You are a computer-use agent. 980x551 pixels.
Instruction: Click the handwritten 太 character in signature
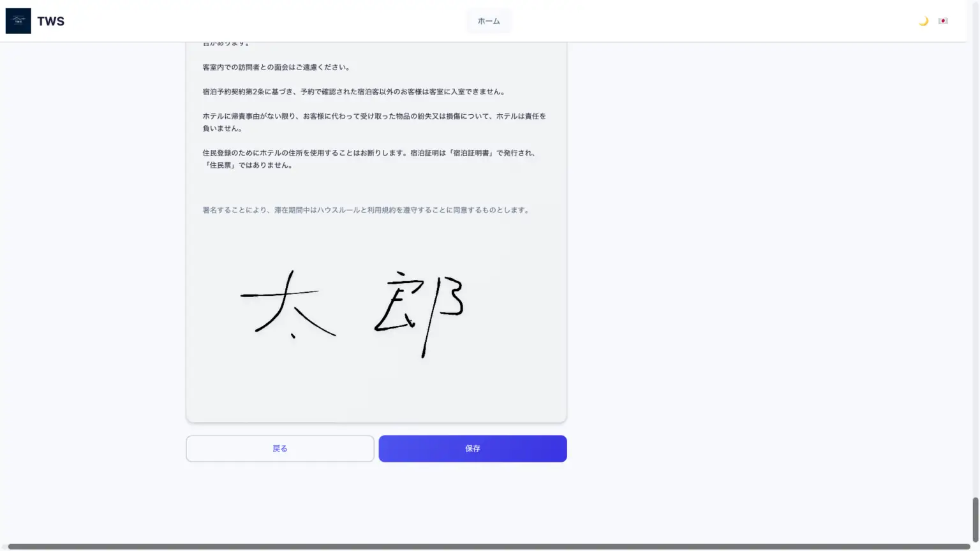pos(287,305)
